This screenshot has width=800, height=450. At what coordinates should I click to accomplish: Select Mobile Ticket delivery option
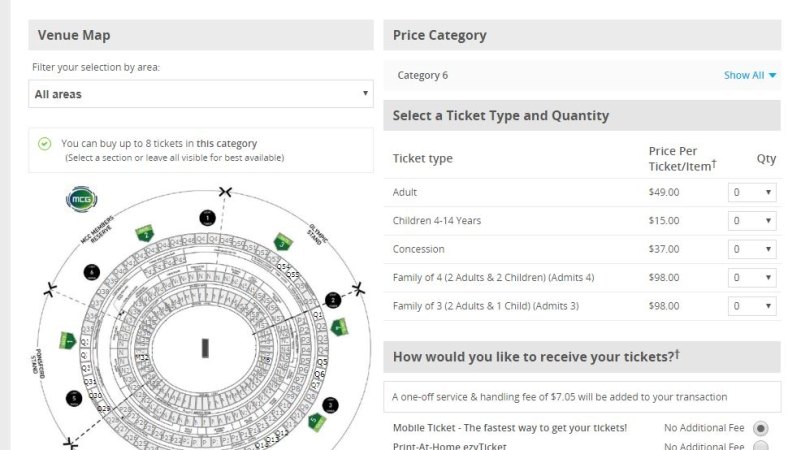(x=760, y=428)
